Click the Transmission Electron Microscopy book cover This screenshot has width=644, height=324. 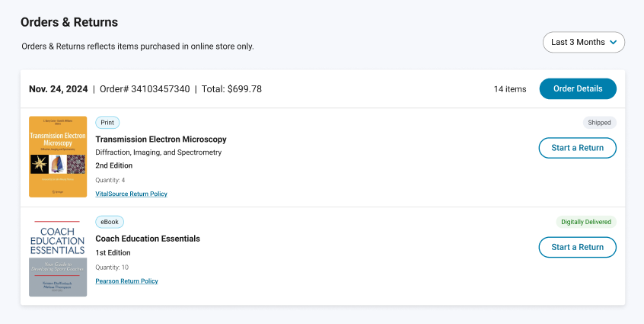click(58, 156)
